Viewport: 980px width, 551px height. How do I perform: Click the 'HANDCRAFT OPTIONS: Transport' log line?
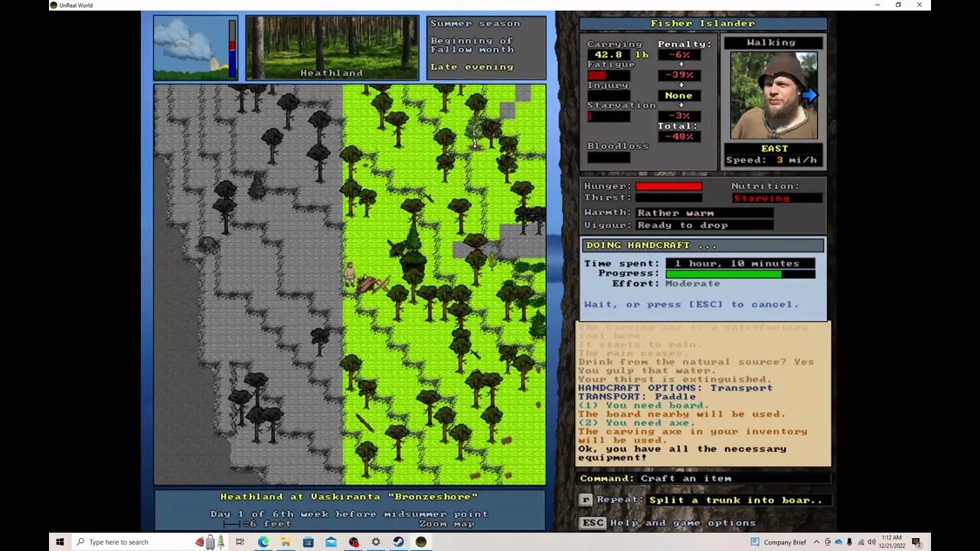[x=675, y=388]
